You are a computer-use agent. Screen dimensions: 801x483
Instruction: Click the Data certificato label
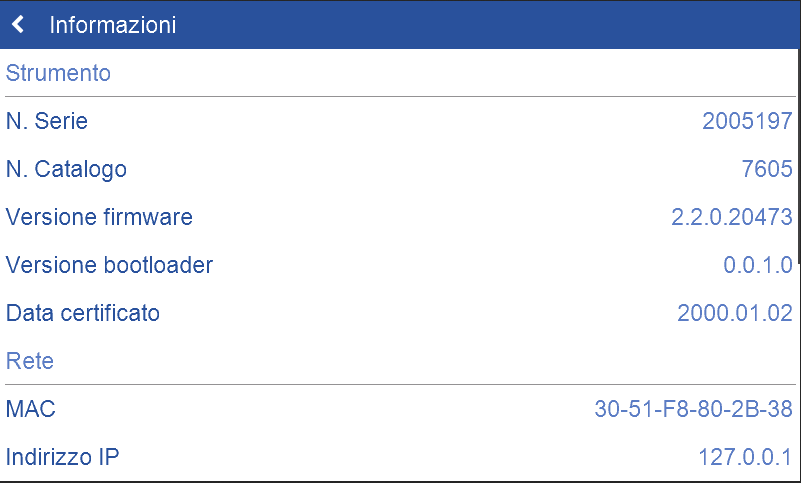[83, 313]
